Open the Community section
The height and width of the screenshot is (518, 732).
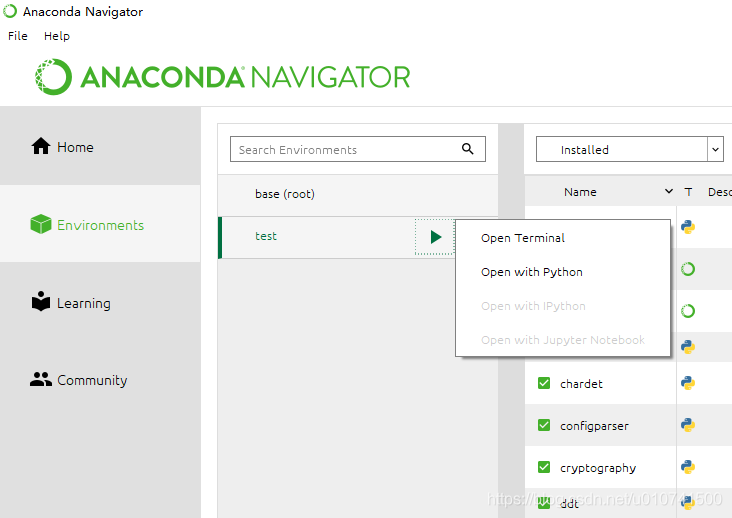click(x=100, y=380)
